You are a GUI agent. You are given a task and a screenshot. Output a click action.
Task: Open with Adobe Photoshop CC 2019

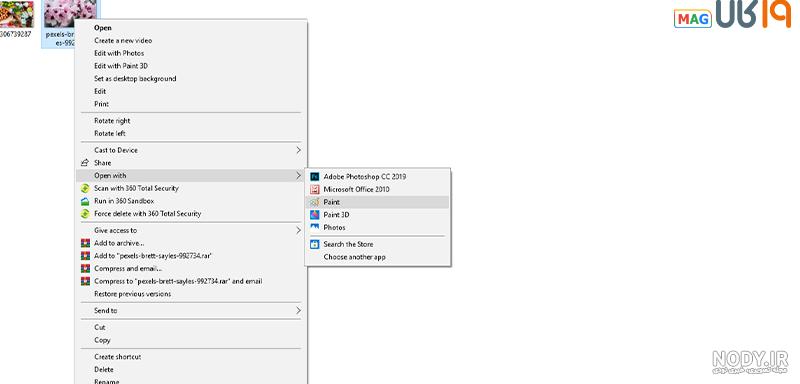tap(365, 176)
